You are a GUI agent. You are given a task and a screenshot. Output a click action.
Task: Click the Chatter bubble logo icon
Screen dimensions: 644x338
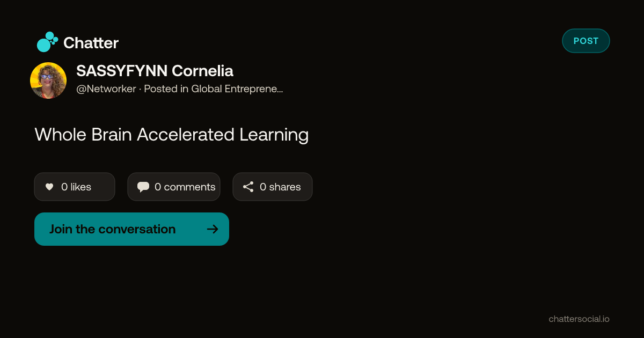click(x=47, y=42)
